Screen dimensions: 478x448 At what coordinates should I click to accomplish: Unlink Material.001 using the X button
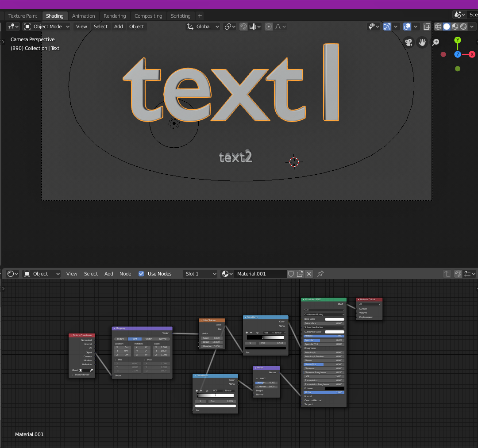tap(308, 274)
